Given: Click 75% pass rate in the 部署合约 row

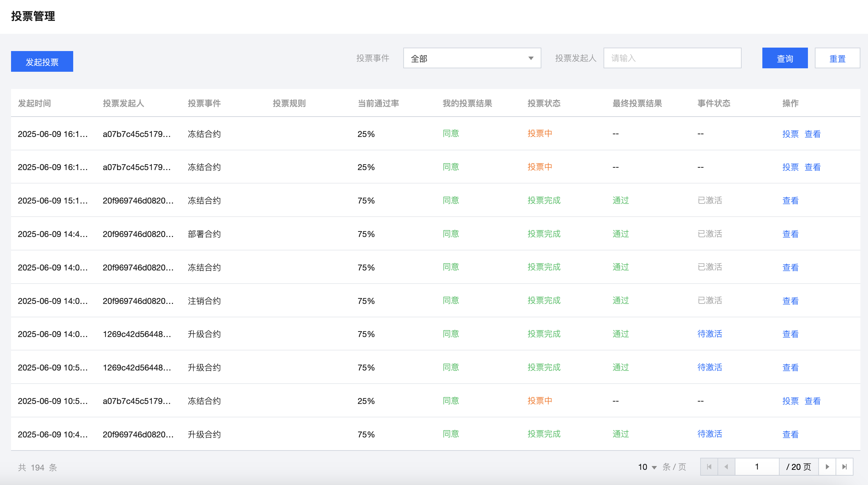Looking at the screenshot, I should coord(366,234).
